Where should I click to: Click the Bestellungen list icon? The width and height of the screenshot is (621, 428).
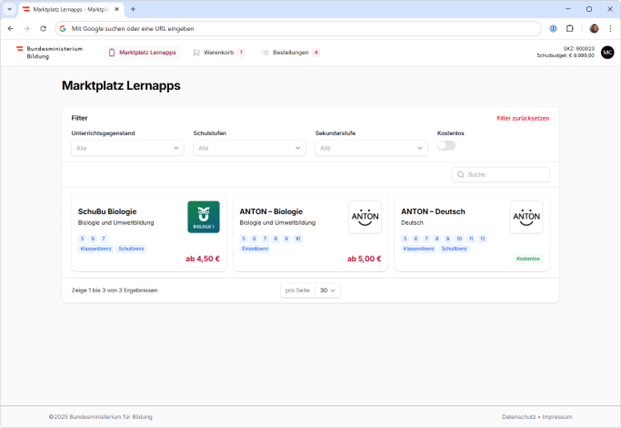[265, 52]
